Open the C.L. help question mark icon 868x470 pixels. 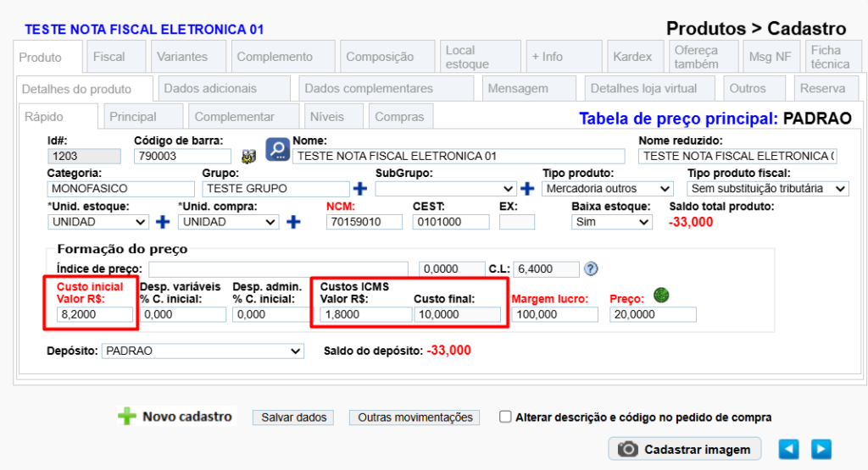[x=591, y=268]
